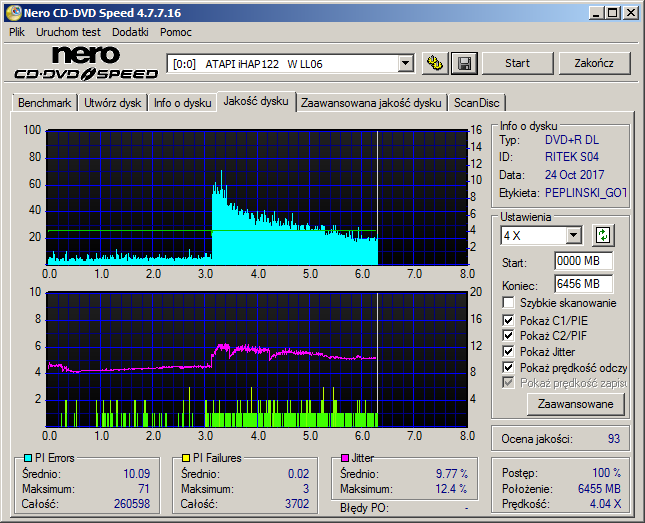Click the Nero disc icon in title bar

point(13,13)
